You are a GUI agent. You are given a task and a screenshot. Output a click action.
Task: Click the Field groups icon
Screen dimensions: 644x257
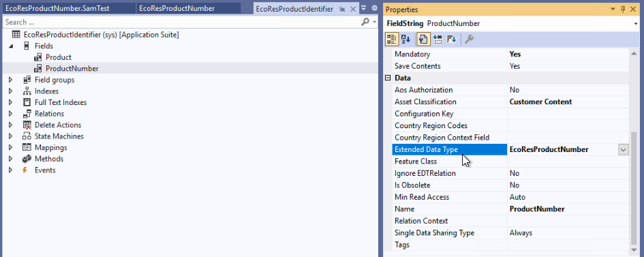27,80
